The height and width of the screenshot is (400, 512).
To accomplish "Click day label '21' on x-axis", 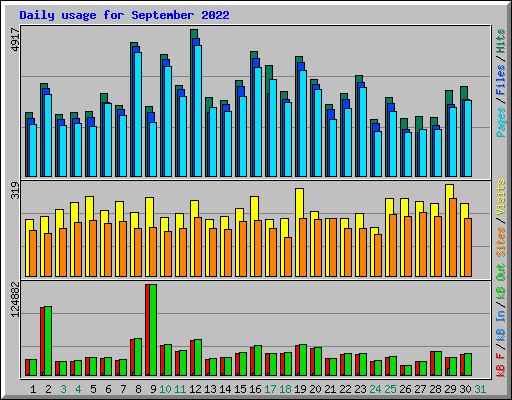I will click(330, 389).
